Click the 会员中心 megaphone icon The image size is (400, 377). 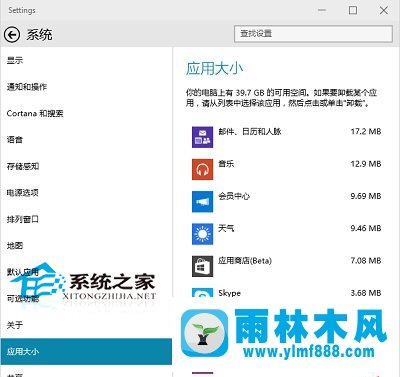[x=202, y=202]
